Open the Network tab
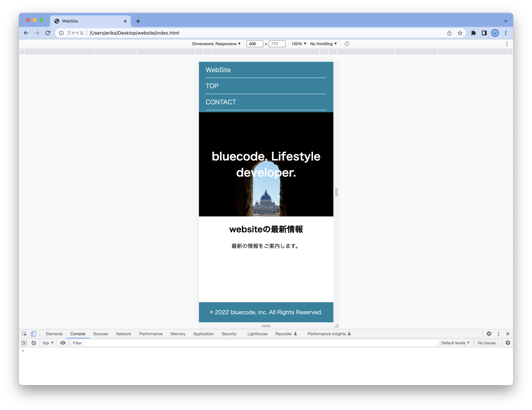The height and width of the screenshot is (410, 532). 124,334
